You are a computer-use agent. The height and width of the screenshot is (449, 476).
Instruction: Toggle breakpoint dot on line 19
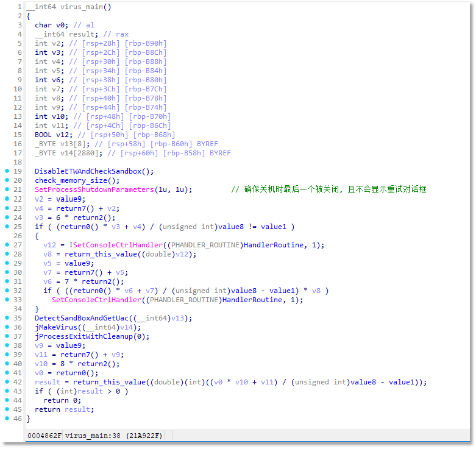point(7,171)
